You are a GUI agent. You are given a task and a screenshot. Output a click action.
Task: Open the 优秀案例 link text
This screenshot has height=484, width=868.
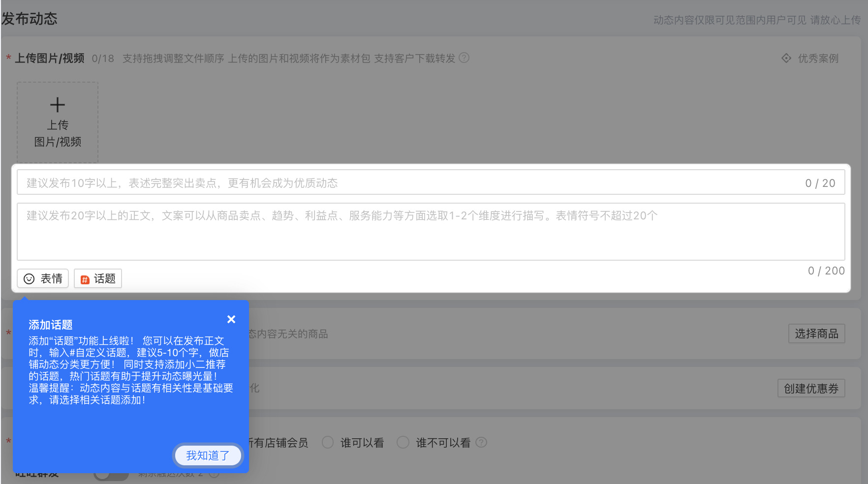tap(818, 59)
